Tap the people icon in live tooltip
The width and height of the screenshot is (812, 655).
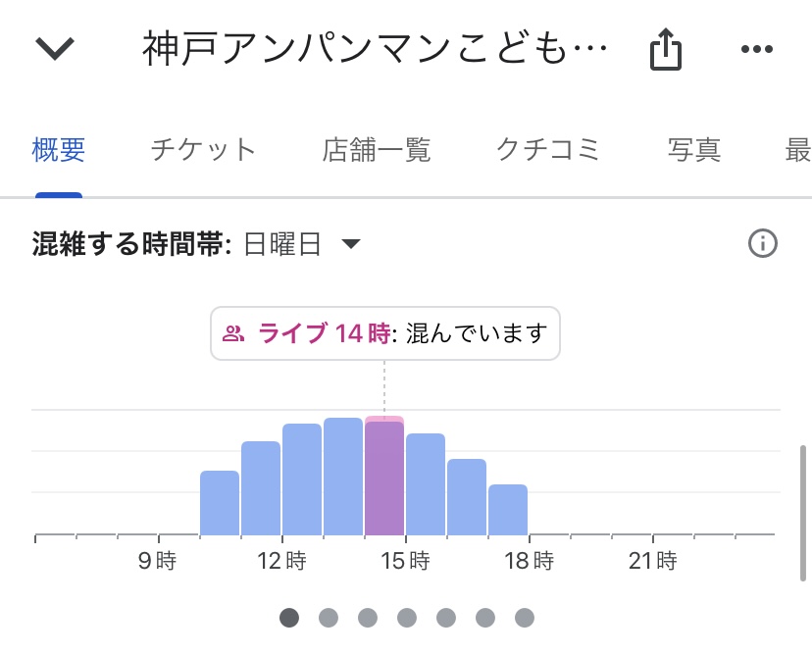pos(233,333)
